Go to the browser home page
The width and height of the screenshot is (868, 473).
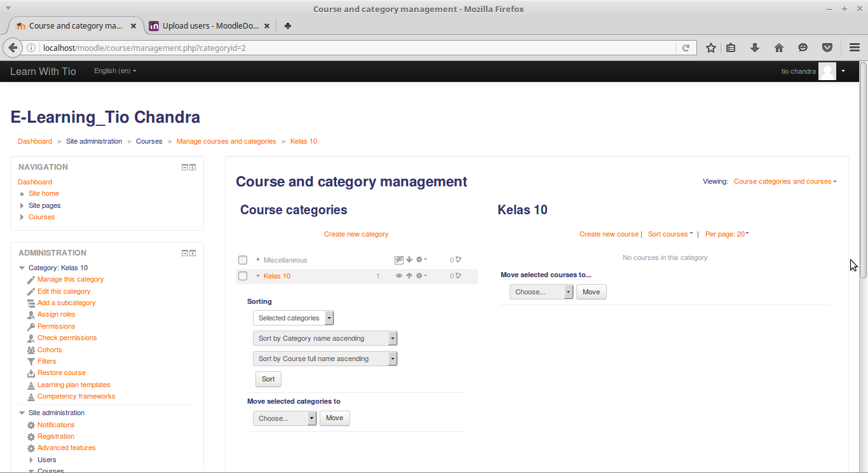coord(779,48)
